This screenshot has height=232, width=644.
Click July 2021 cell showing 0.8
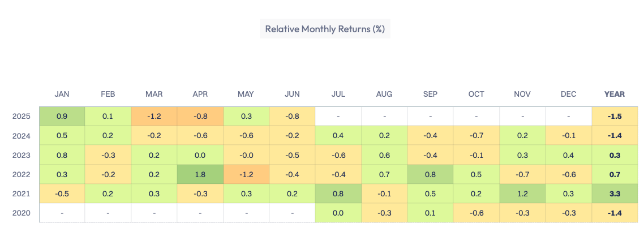[338, 194]
